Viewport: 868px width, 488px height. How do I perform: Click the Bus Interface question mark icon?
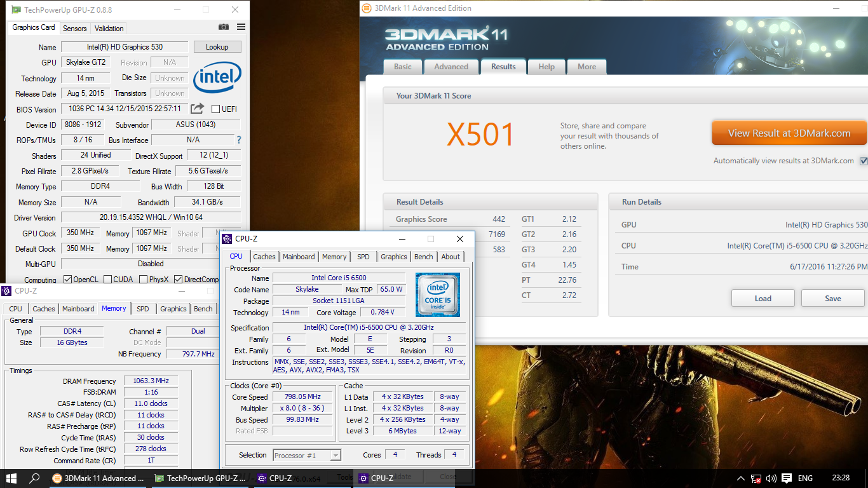pos(239,140)
